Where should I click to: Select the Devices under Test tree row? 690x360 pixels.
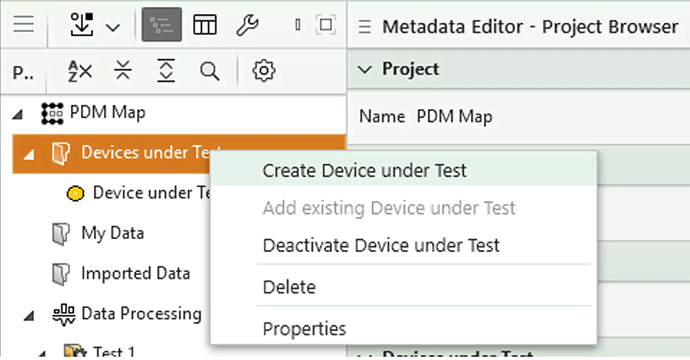tap(179, 154)
